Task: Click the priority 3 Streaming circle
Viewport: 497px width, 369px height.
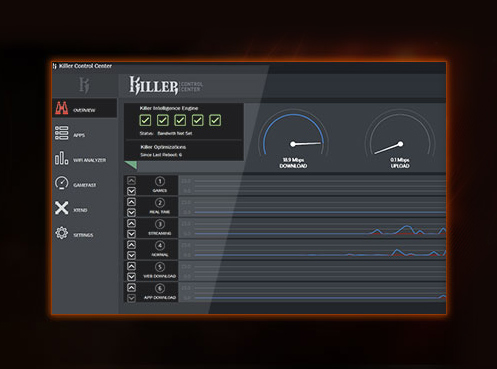Action: coord(160,224)
